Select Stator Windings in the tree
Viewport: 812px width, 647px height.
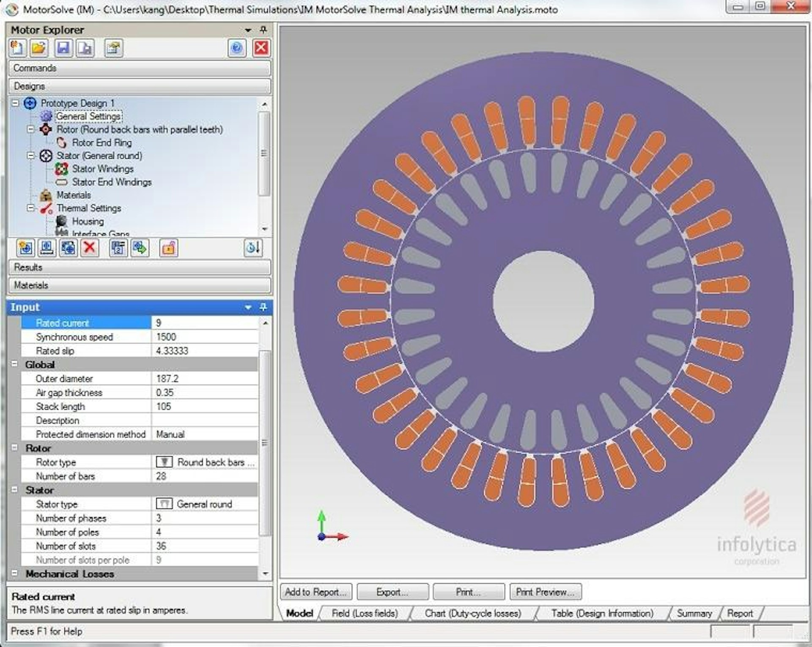tap(102, 169)
